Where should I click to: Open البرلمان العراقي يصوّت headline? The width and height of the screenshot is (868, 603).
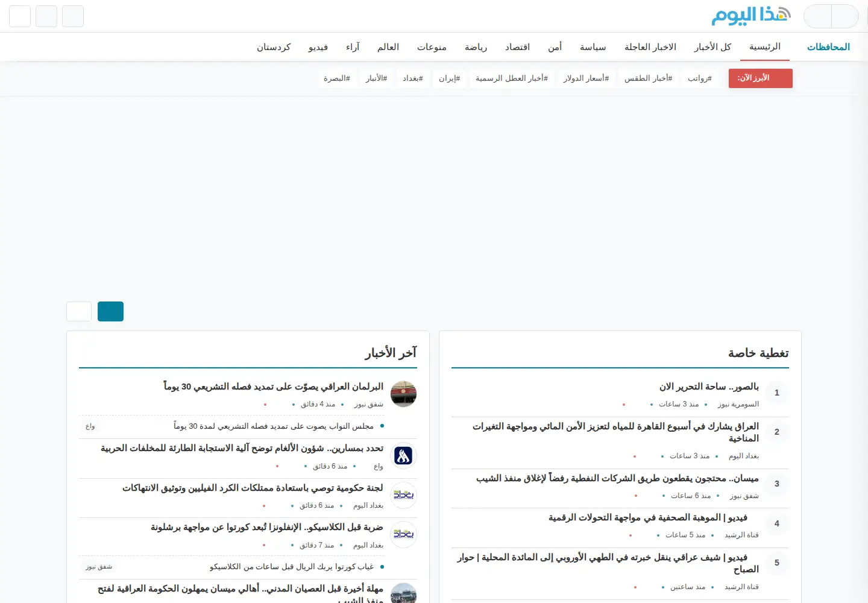click(x=274, y=387)
